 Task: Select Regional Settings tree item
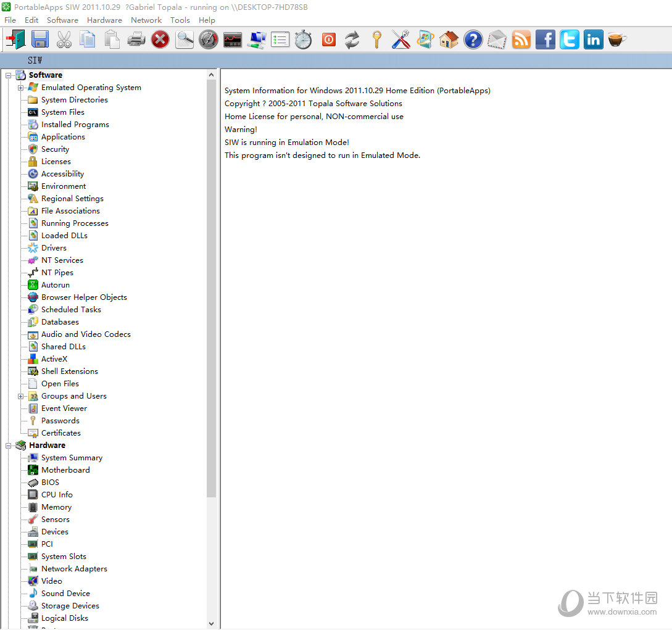pyautogui.click(x=72, y=199)
